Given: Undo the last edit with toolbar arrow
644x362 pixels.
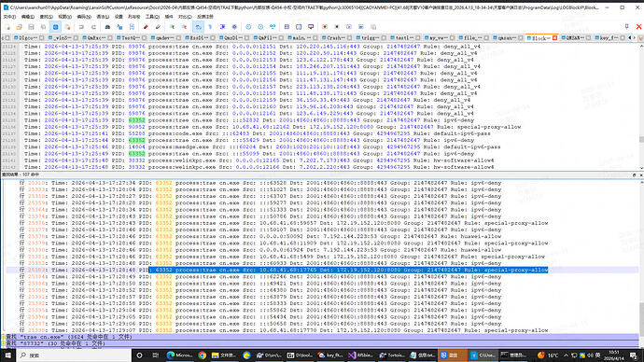Looking at the screenshot, I should [81, 27].
